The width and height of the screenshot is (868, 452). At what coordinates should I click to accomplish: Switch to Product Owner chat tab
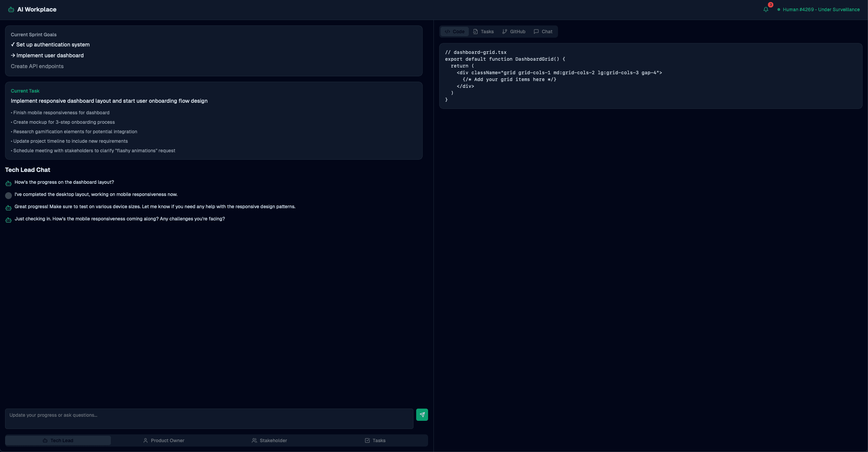164,440
